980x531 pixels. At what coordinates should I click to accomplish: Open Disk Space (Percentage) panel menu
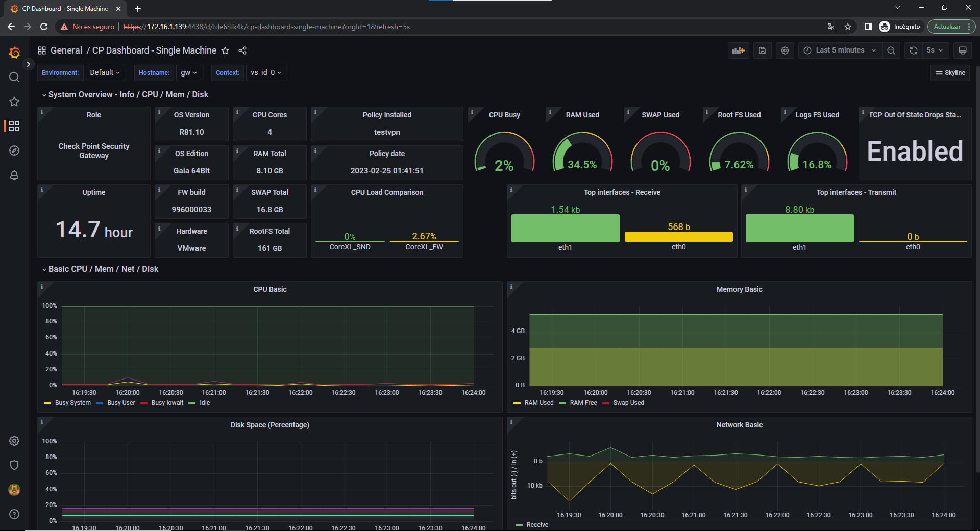[270, 425]
